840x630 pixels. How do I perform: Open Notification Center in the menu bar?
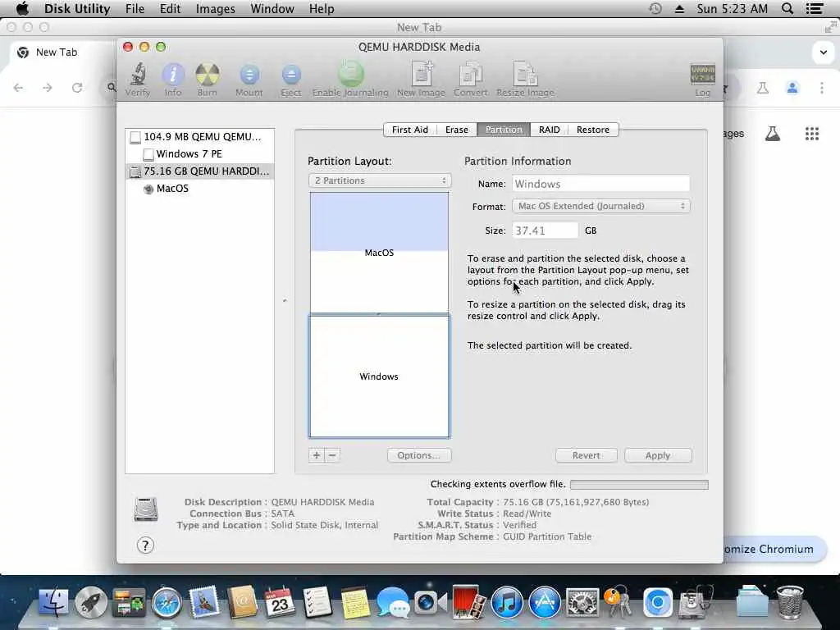[815, 8]
